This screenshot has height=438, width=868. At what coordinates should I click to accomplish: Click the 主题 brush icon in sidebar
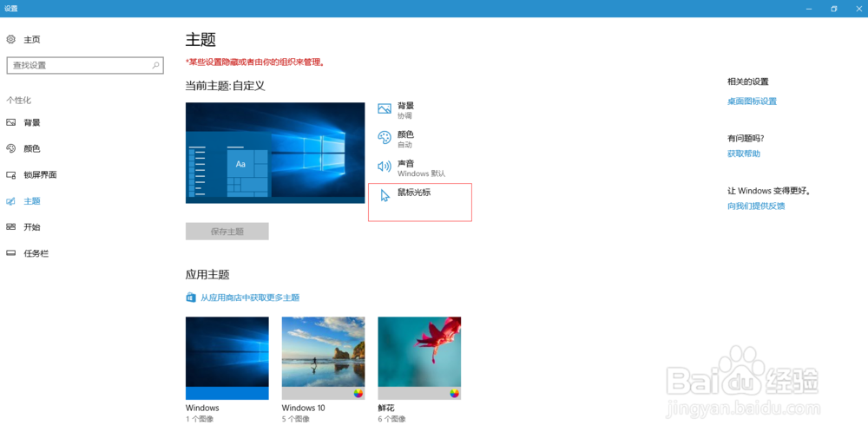11,200
